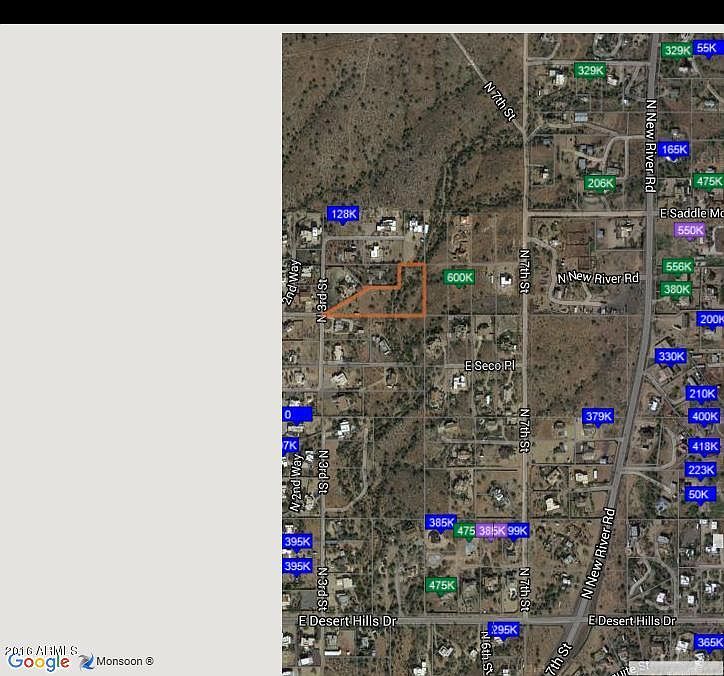Screen dimensions: 724x676
Task: Select the blue 55K marker
Action: 706,48
